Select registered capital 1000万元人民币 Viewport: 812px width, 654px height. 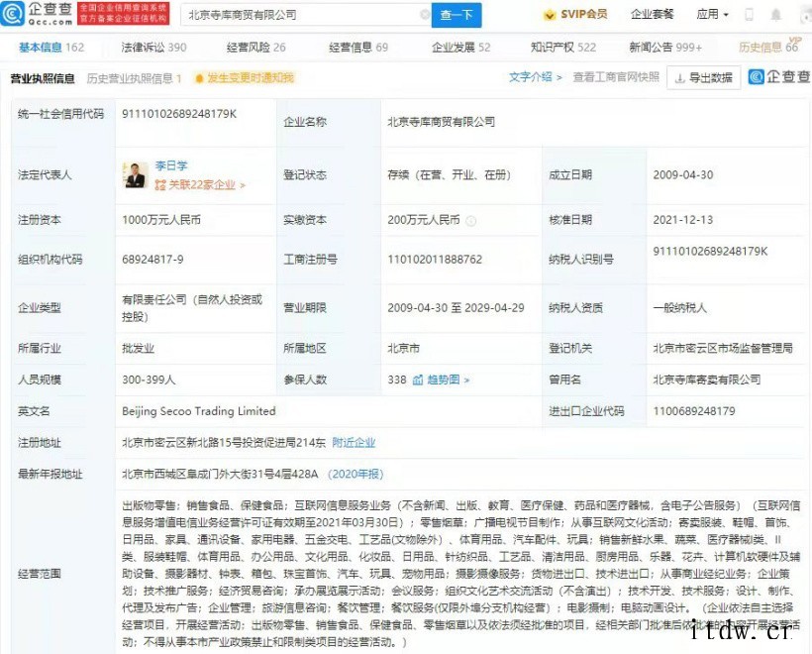161,220
